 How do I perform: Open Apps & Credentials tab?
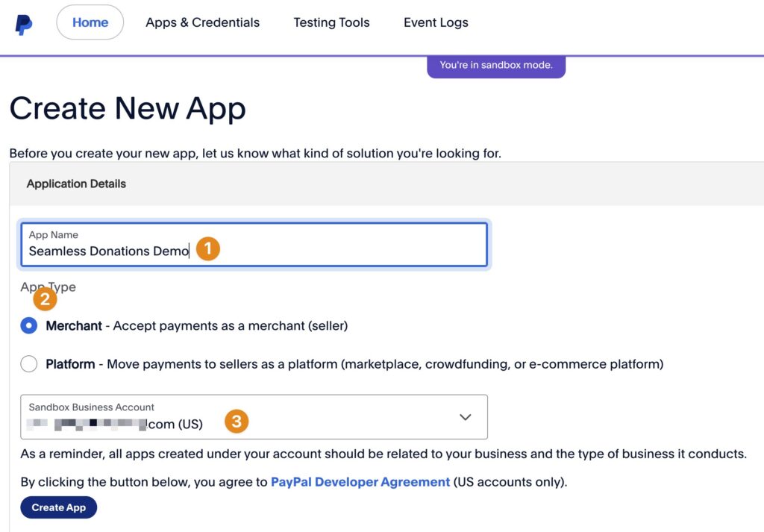(x=202, y=22)
